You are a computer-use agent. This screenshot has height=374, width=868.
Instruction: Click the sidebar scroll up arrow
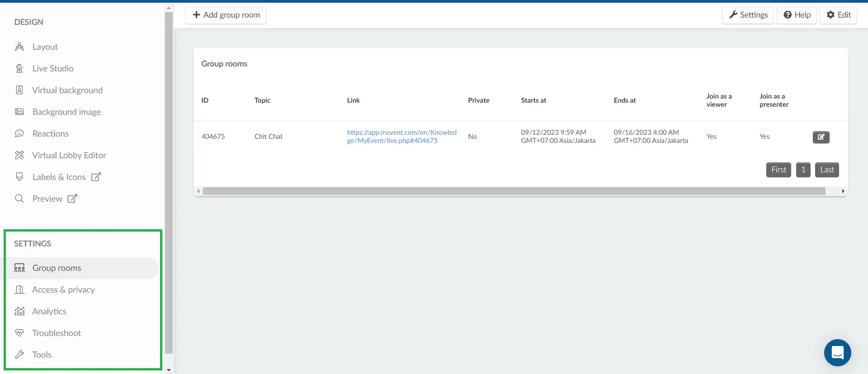[x=169, y=8]
